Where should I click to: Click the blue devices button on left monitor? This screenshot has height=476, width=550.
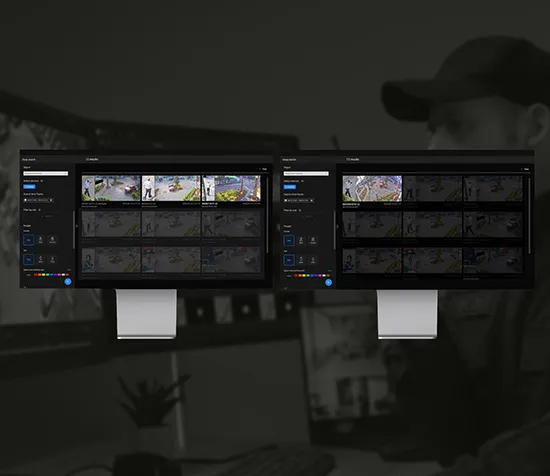click(x=29, y=187)
